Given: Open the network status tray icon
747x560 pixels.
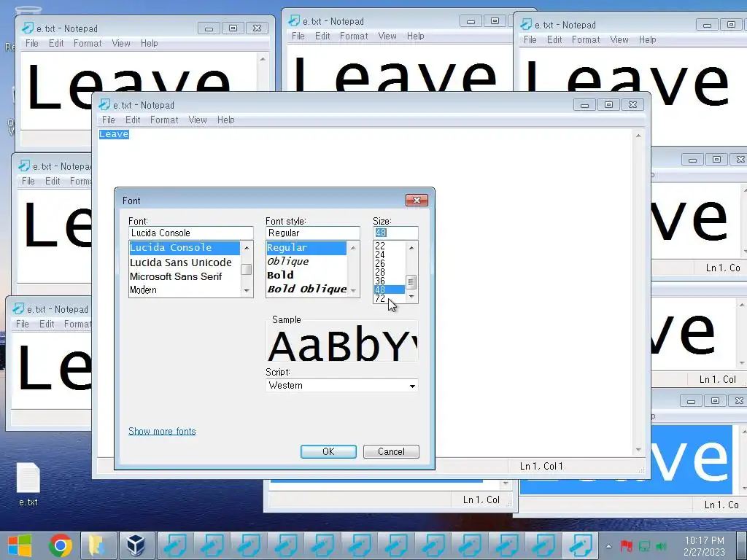Looking at the screenshot, I should point(644,546).
